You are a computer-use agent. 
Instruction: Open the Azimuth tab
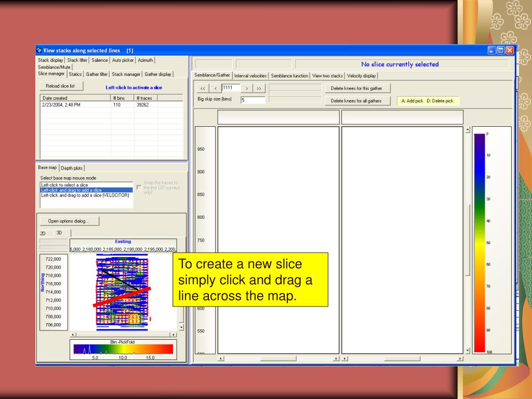(x=145, y=60)
